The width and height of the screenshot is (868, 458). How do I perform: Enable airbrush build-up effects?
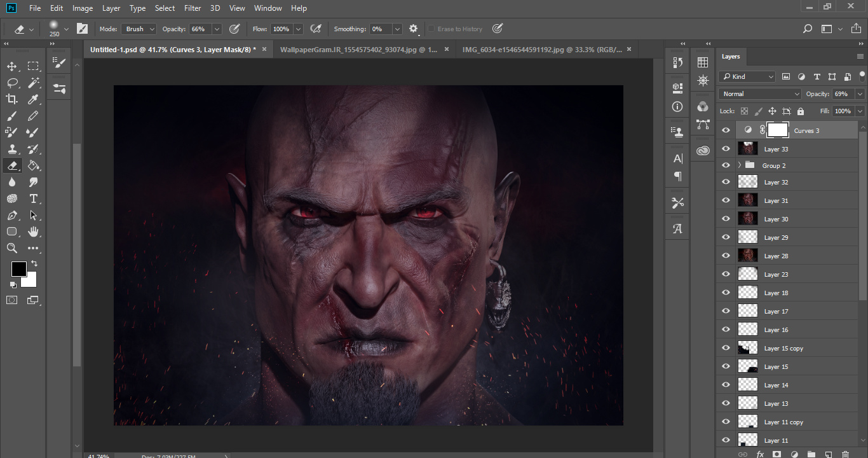pos(315,29)
